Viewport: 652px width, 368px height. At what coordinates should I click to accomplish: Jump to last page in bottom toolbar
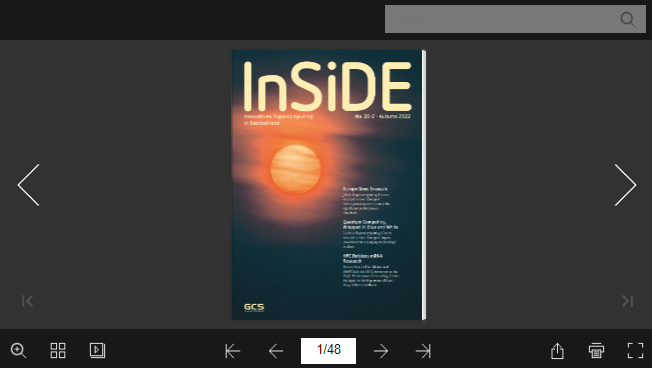[x=423, y=351]
